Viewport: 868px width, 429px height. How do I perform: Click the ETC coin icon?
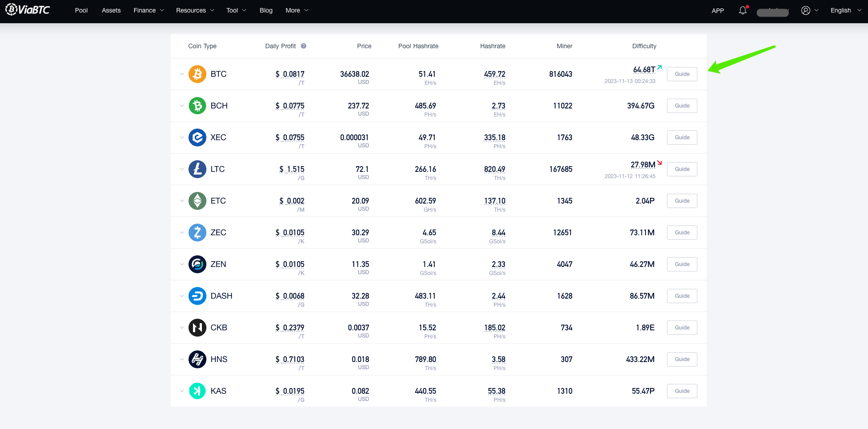coord(197,201)
